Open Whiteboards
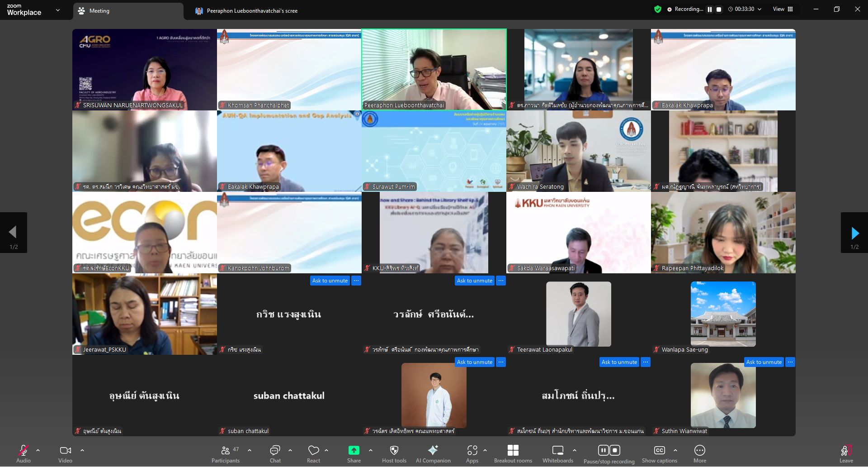The image size is (868, 467). coord(557,454)
